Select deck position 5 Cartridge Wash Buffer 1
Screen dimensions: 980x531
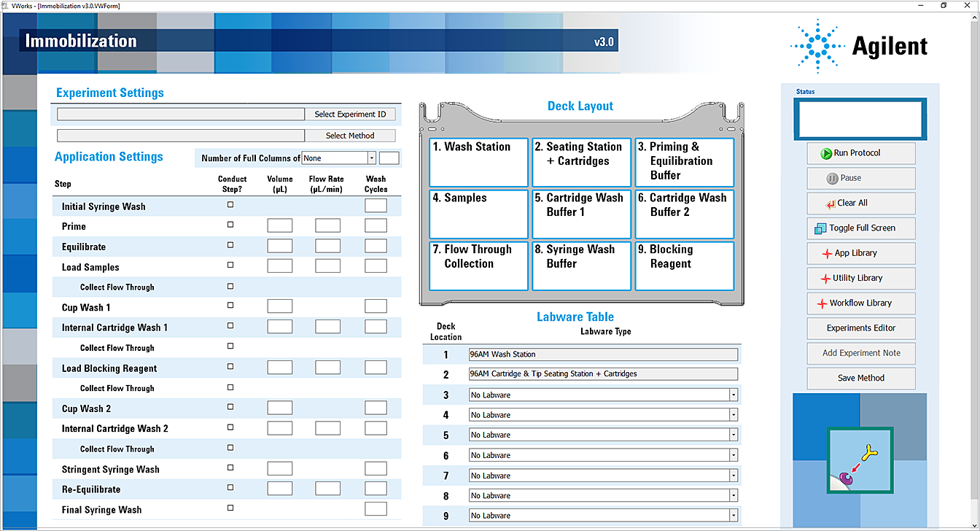[x=581, y=214]
